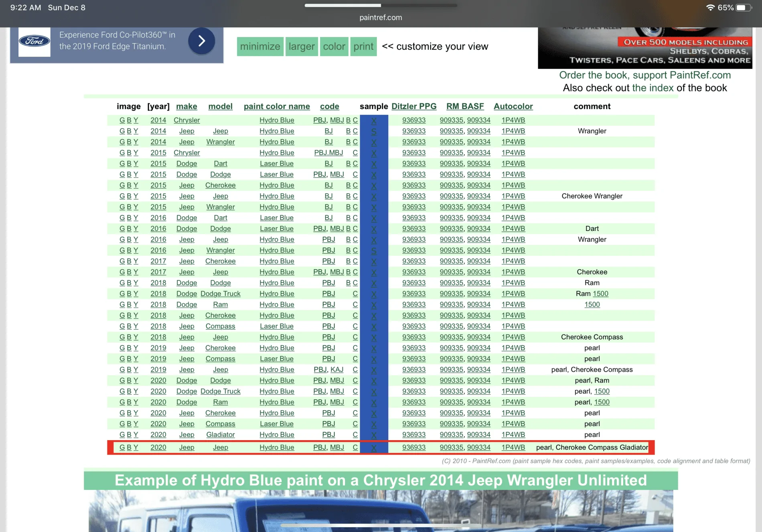The height and width of the screenshot is (532, 762).
Task: Open the Ditzler PPG column header
Action: click(414, 106)
